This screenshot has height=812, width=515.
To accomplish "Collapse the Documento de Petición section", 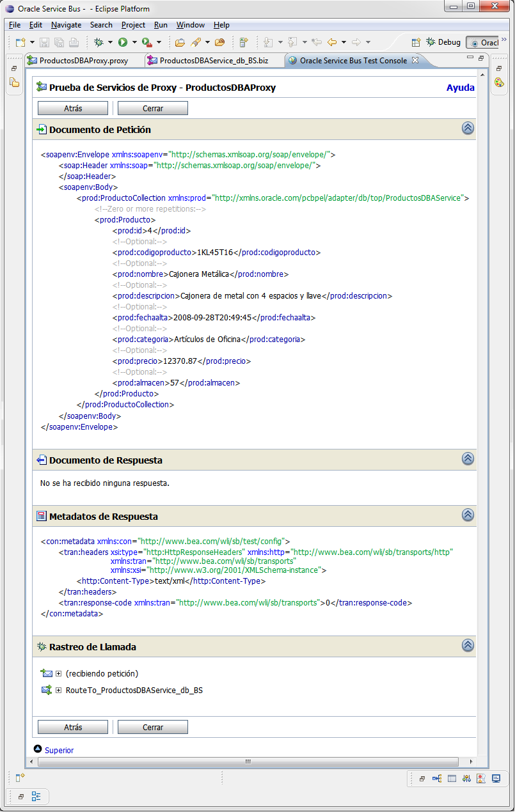I will pos(468,128).
